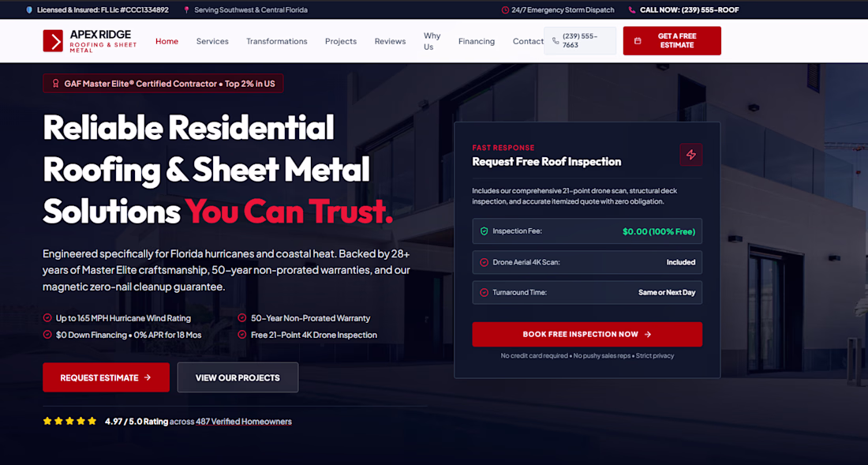Viewport: 868px width, 465px height.
Task: Click the GAF Master Elite Certified Contractor badge text
Action: click(x=170, y=84)
